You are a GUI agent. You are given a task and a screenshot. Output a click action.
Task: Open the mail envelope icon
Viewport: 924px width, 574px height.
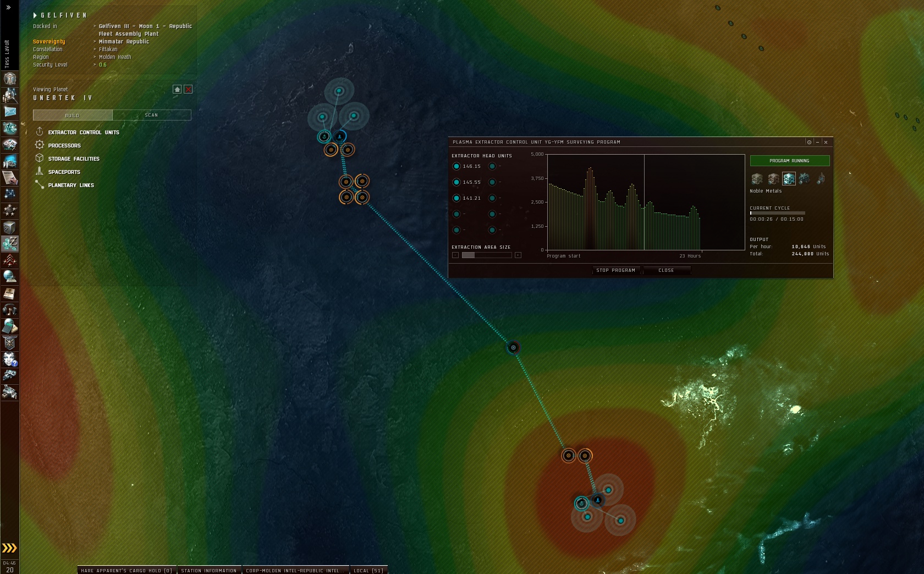pos(9,112)
